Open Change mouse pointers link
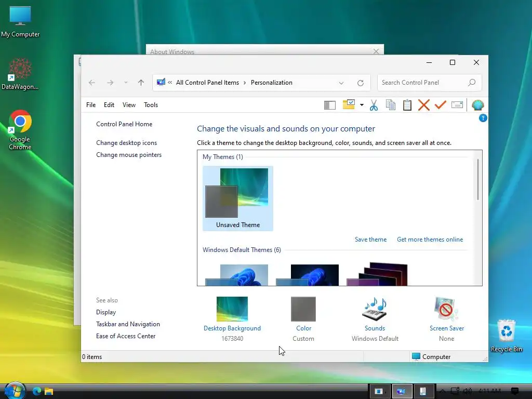Screen dimensions: 532x399 coord(129,155)
